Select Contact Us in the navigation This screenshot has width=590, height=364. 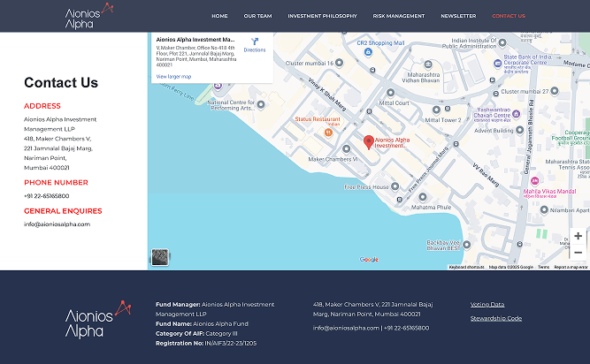tap(509, 16)
